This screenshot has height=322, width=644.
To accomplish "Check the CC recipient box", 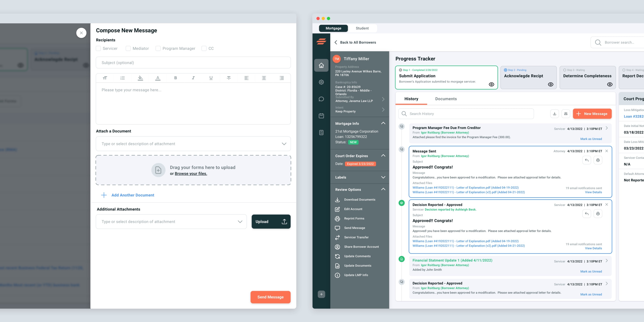I will click(204, 49).
